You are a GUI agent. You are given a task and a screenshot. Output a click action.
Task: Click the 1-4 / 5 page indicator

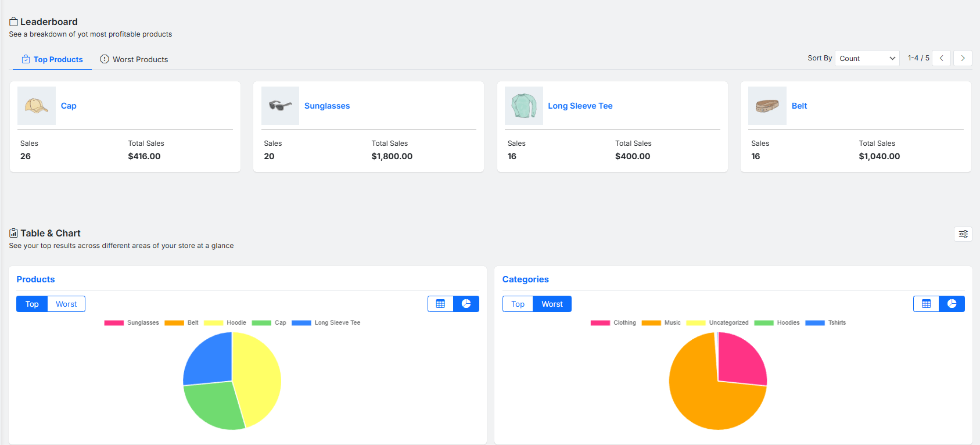tap(918, 58)
